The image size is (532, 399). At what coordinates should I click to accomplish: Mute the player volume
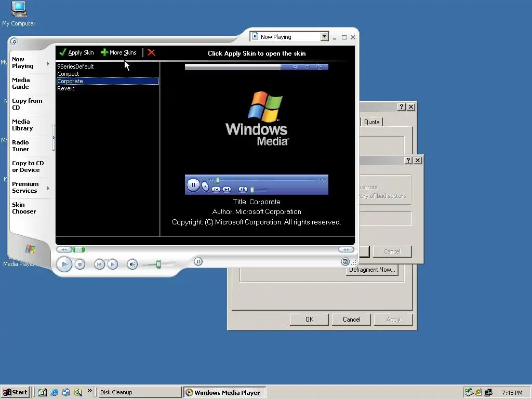tap(132, 264)
